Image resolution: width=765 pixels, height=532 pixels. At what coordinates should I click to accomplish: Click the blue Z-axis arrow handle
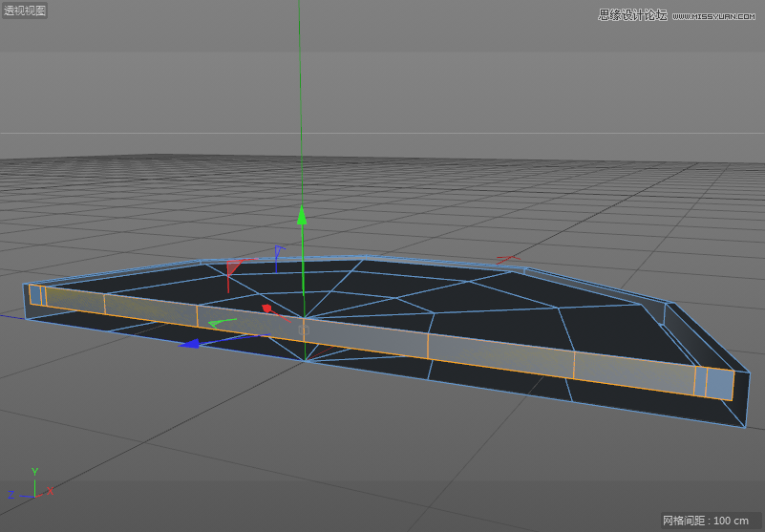coord(190,342)
